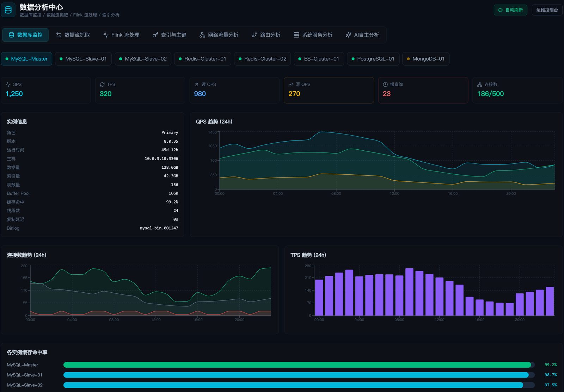Click the branch icon of 路由分析
Image resolution: width=564 pixels, height=392 pixels.
254,35
